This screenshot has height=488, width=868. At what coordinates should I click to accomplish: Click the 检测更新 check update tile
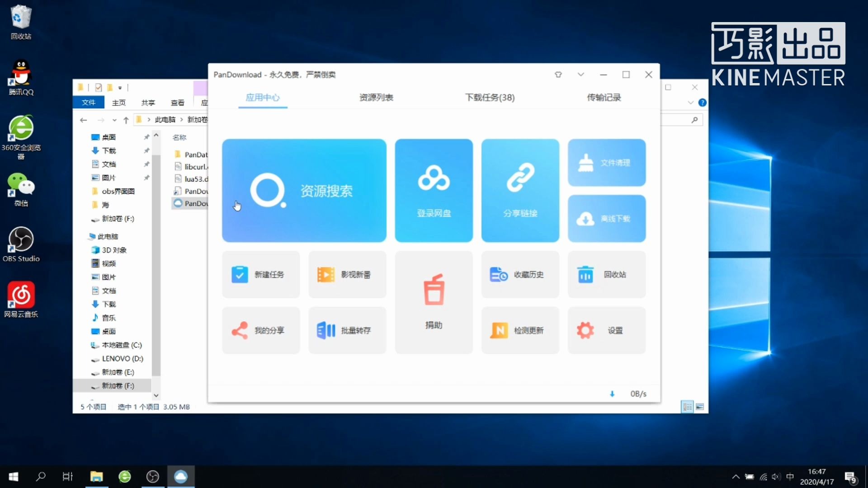[x=520, y=330]
